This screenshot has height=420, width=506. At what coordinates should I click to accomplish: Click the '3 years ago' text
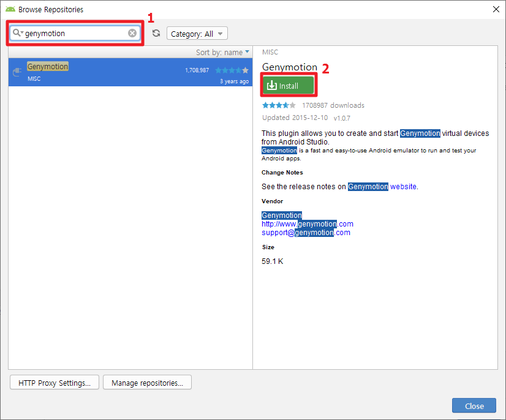pos(234,81)
